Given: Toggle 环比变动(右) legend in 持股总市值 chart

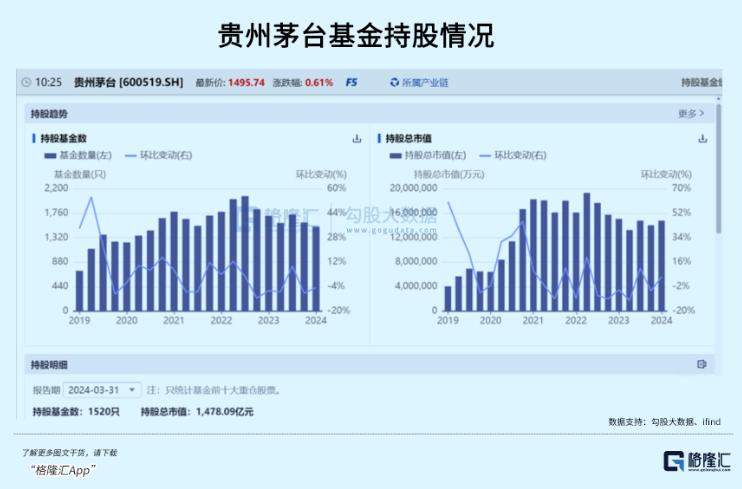Looking at the screenshot, I should coord(513,155).
